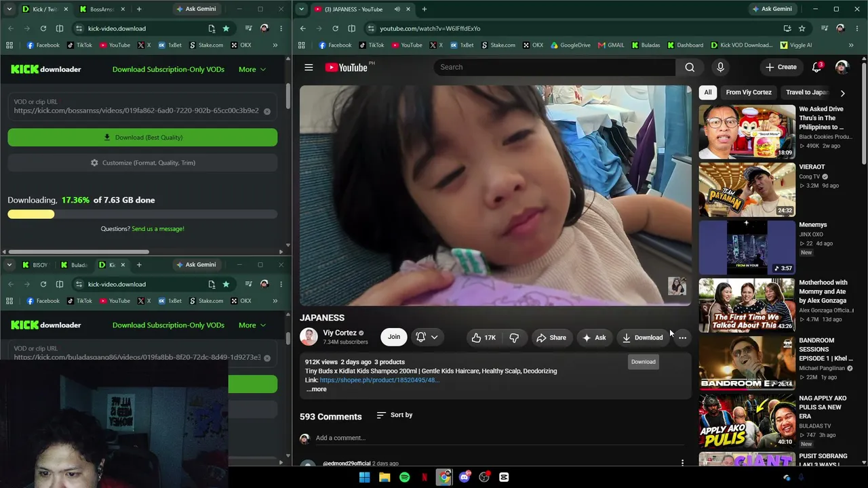Open the VIERAOT video thumbnail
The width and height of the screenshot is (868, 488).
coord(747,189)
